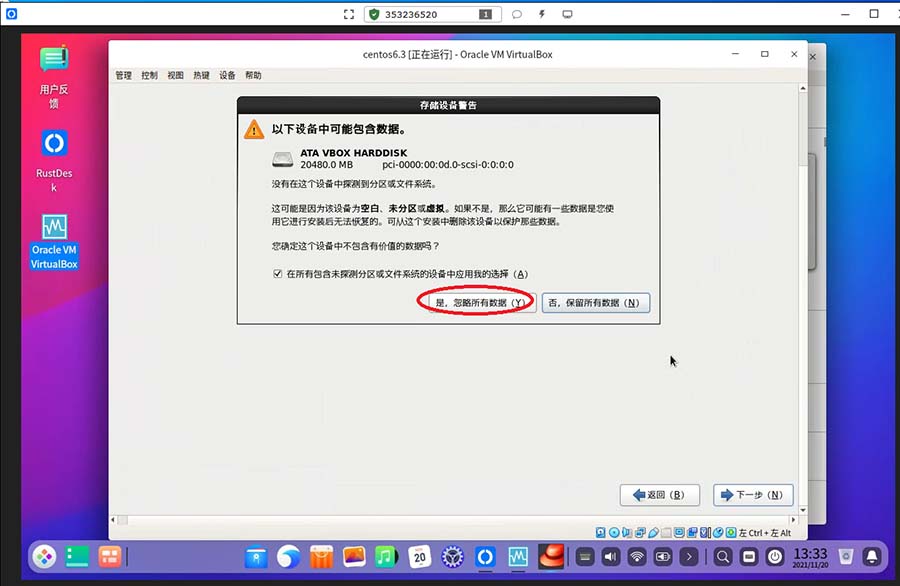
Task: Open the green music player icon in dock
Action: click(x=386, y=557)
